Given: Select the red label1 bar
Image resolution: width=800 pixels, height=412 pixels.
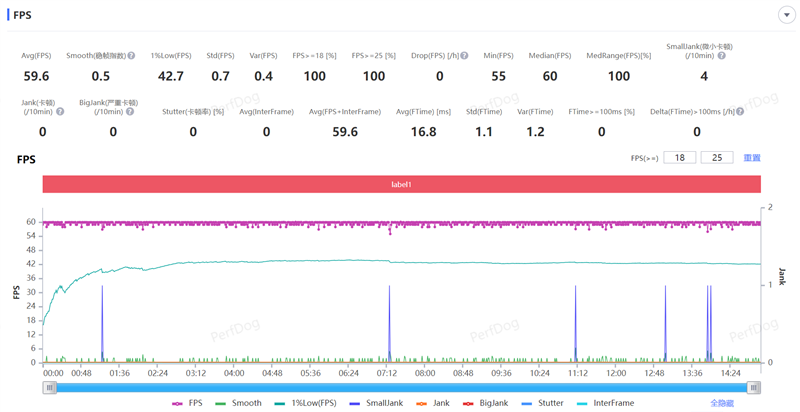Looking at the screenshot, I should 401,185.
